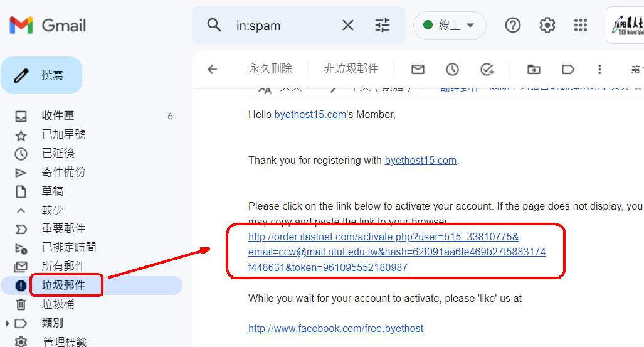Select 垃圾桶 trash in sidebar

pyautogui.click(x=92, y=304)
